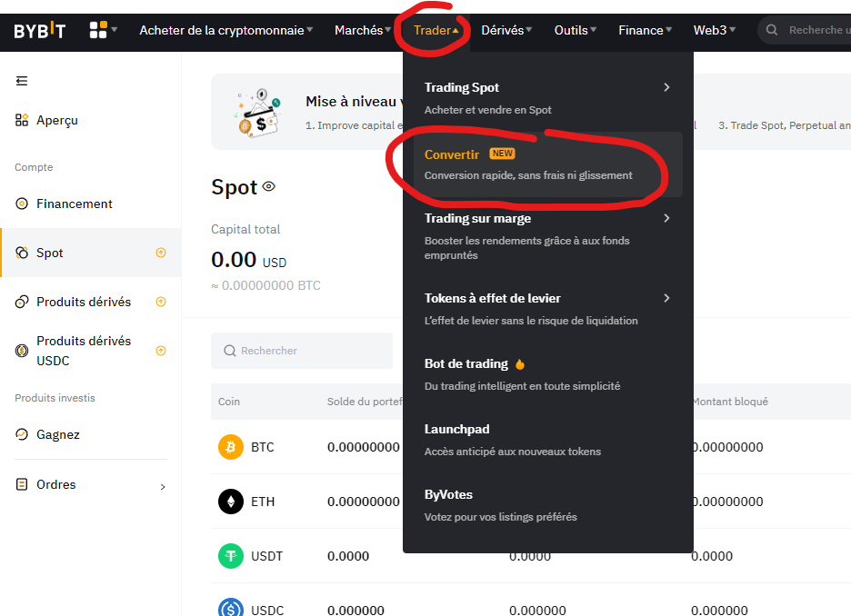Click the USDC coin icon

tap(231, 609)
